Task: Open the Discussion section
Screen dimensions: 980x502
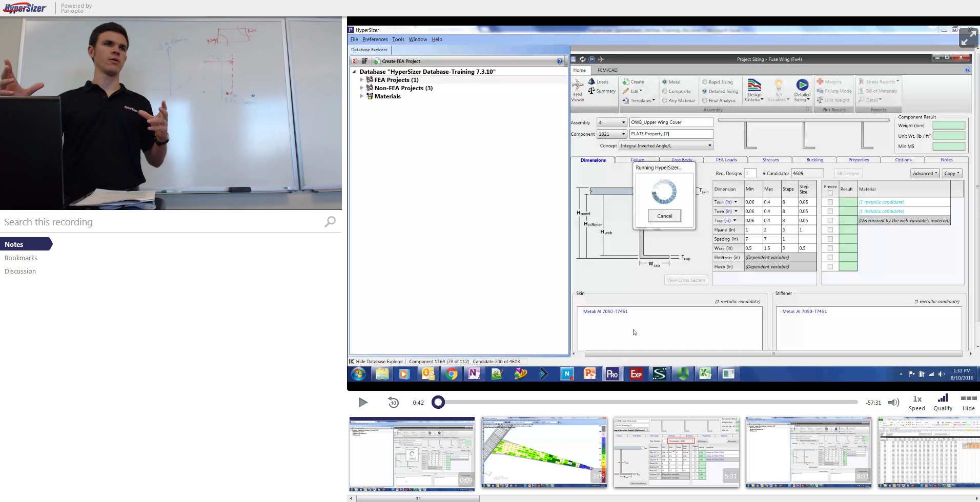Action: (20, 271)
